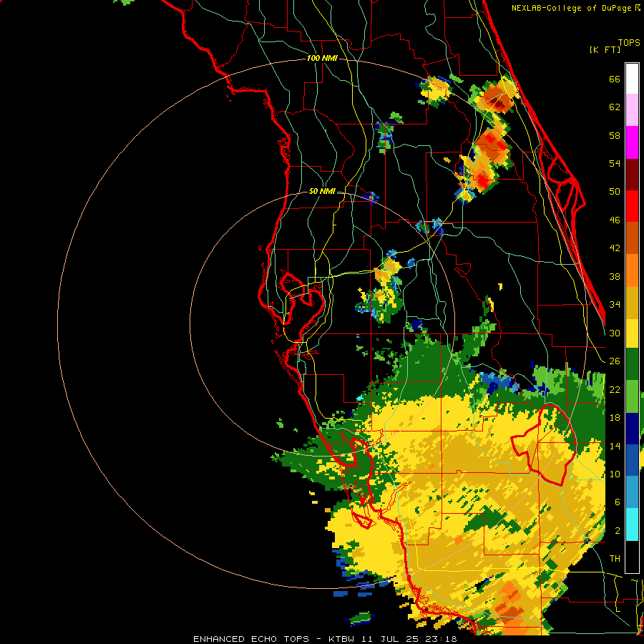Pick the dark green legend swatch
644x644 pixels.
(x=632, y=364)
